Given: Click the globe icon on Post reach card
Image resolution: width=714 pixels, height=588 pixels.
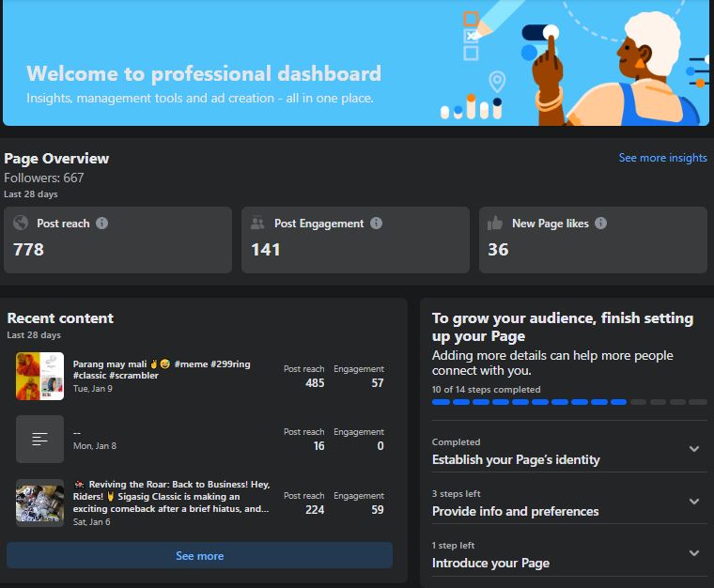Looking at the screenshot, I should [21, 223].
